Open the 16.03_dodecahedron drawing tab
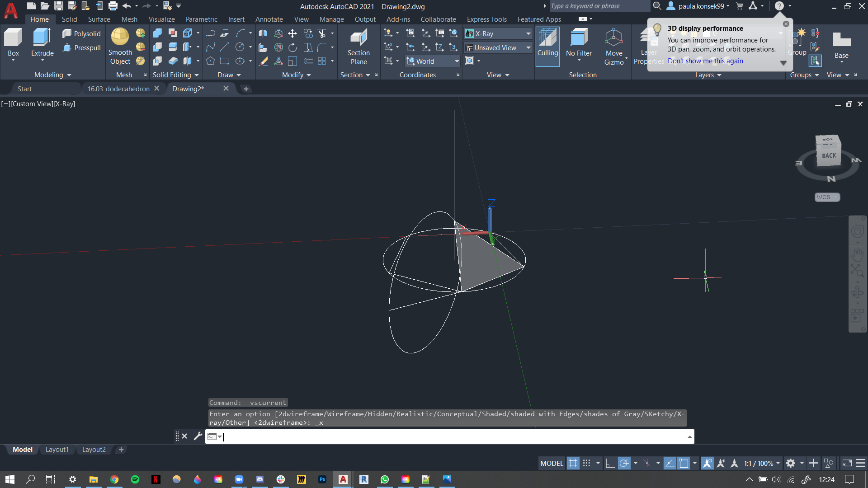Screen dimensions: 868x488 [x=118, y=88]
